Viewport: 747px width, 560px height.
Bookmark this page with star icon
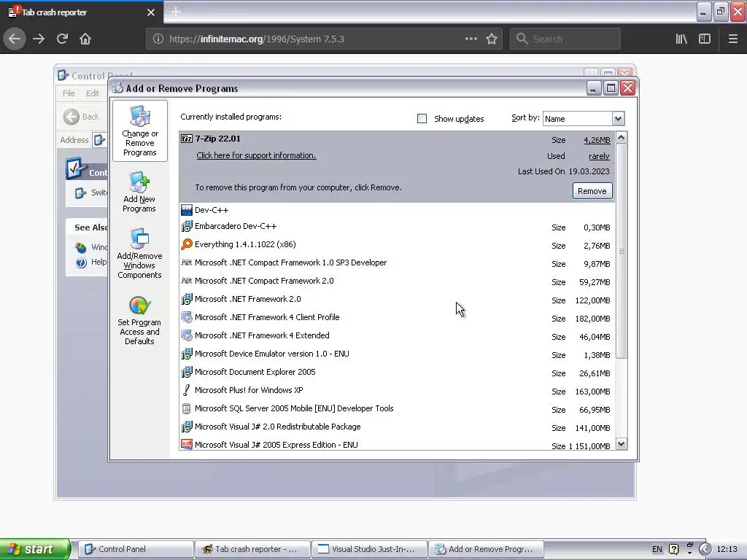(492, 39)
